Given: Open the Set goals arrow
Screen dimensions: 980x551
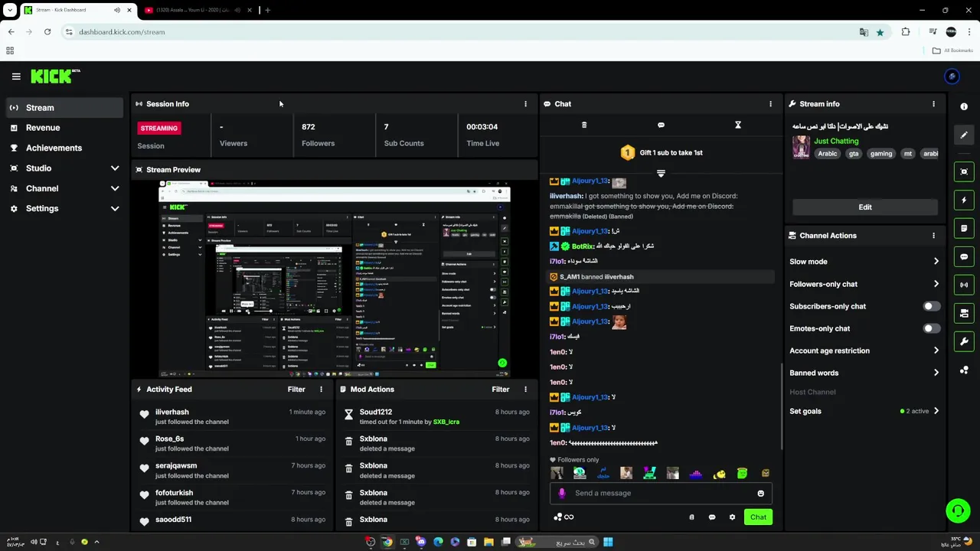Looking at the screenshot, I should [x=936, y=411].
